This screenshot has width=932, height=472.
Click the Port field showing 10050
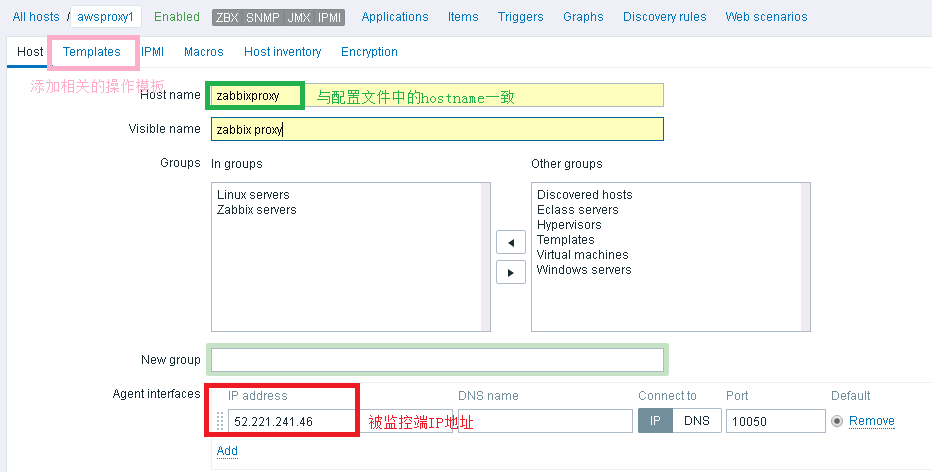776,421
